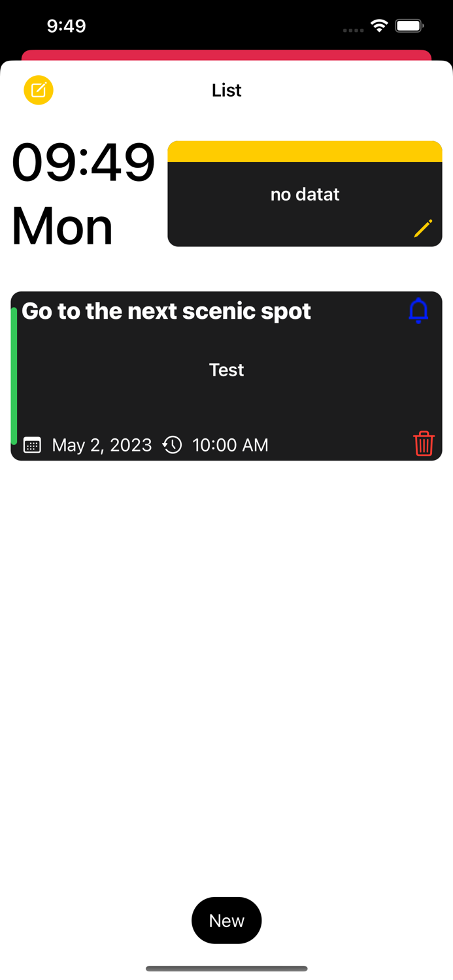Tap the calendar icon next to May 2, 2023
The width and height of the screenshot is (453, 980).
[31, 445]
